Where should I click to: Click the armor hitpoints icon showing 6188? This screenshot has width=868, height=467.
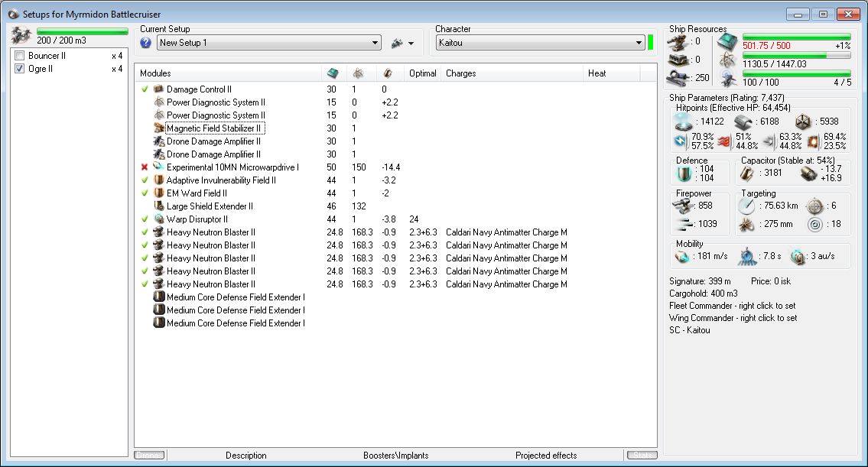pyautogui.click(x=743, y=122)
